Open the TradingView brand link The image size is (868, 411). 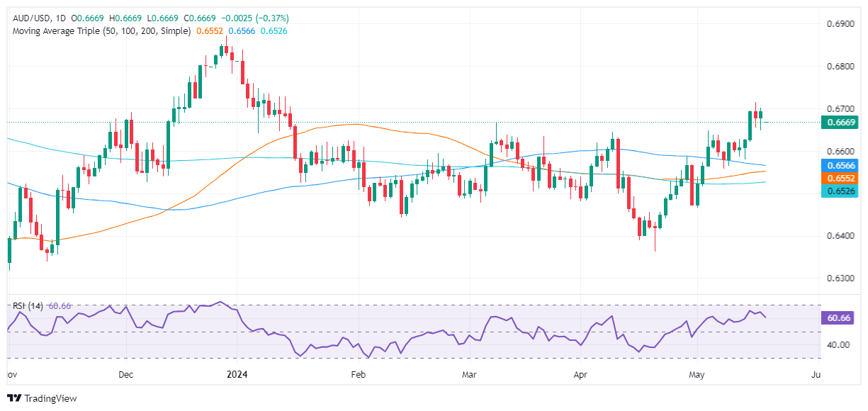pos(42,398)
